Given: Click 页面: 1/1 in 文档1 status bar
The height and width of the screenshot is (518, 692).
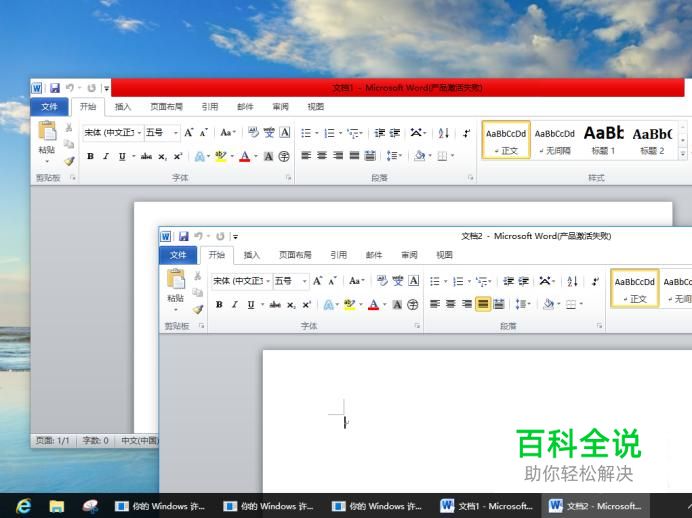Looking at the screenshot, I should 53,440.
